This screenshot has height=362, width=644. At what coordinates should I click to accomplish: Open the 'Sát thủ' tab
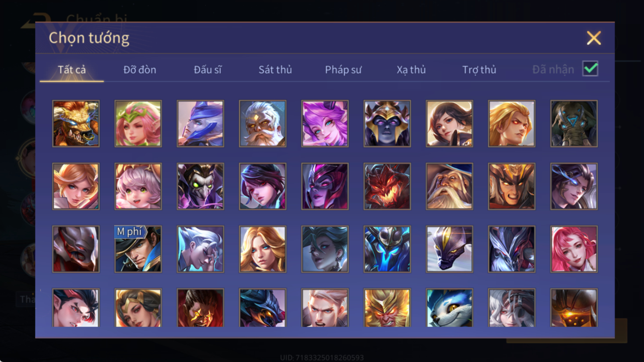275,70
